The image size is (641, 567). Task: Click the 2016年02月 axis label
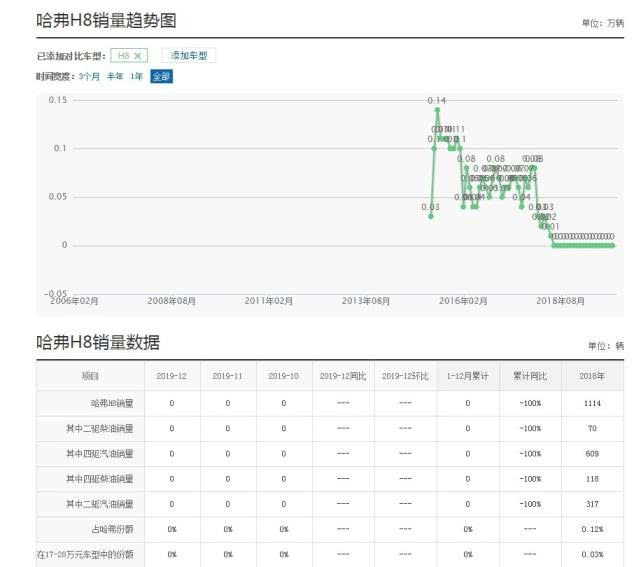[x=463, y=301]
